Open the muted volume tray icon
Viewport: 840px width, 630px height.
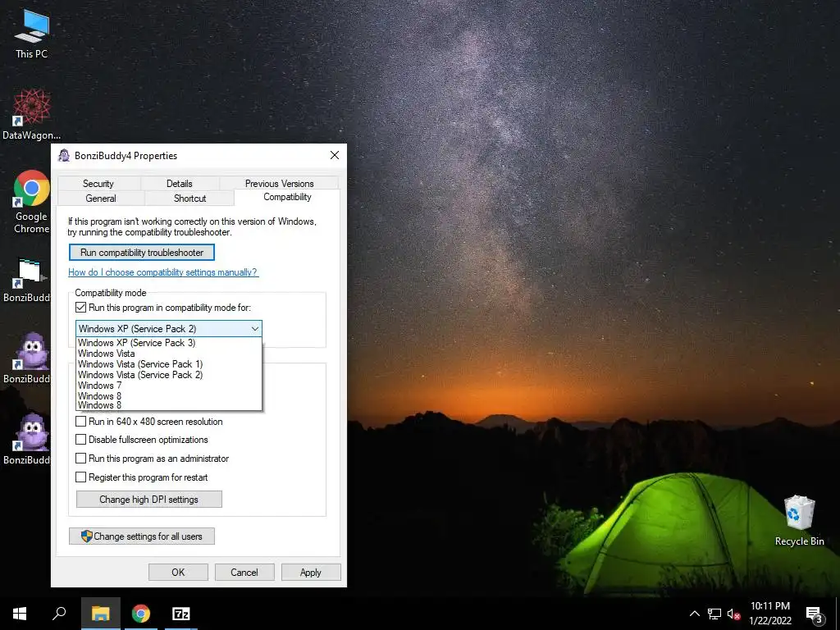tap(733, 614)
